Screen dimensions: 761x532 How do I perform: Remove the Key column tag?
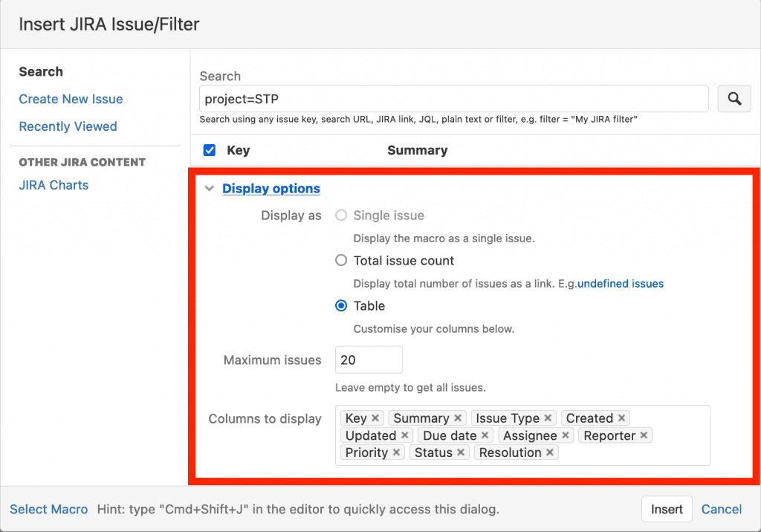[x=375, y=418]
